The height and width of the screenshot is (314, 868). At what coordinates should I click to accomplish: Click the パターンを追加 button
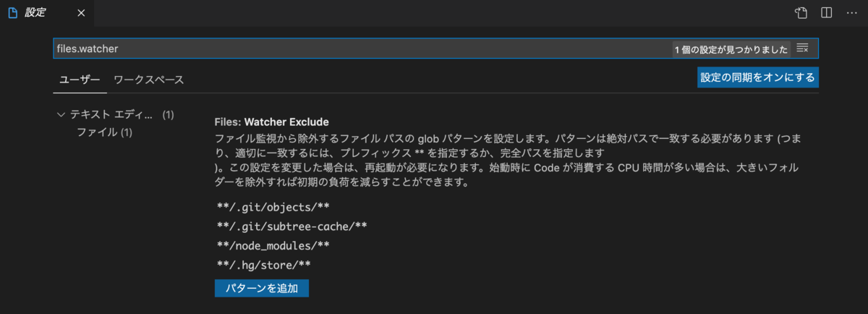click(262, 287)
